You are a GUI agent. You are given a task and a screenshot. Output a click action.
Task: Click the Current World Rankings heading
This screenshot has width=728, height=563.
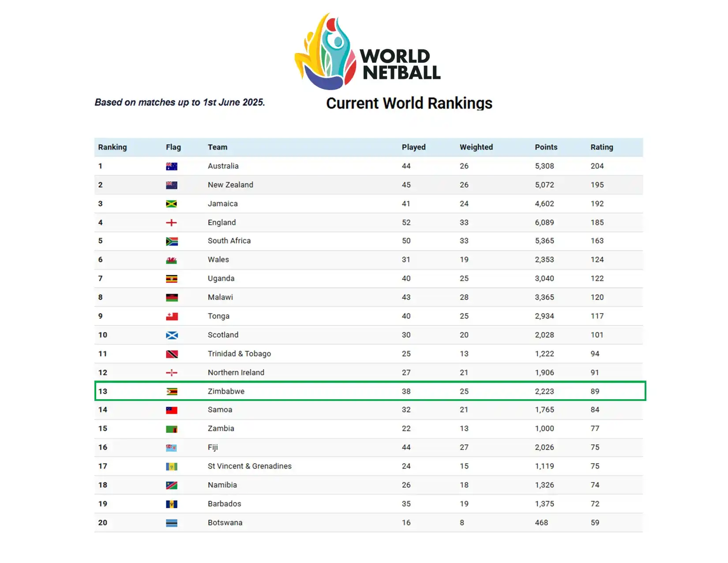click(409, 103)
